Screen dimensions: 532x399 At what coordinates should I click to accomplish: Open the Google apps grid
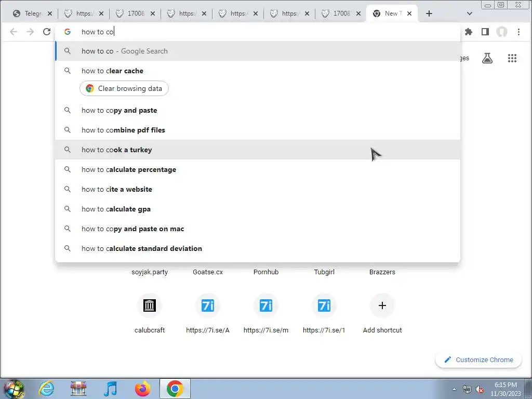[512, 58]
